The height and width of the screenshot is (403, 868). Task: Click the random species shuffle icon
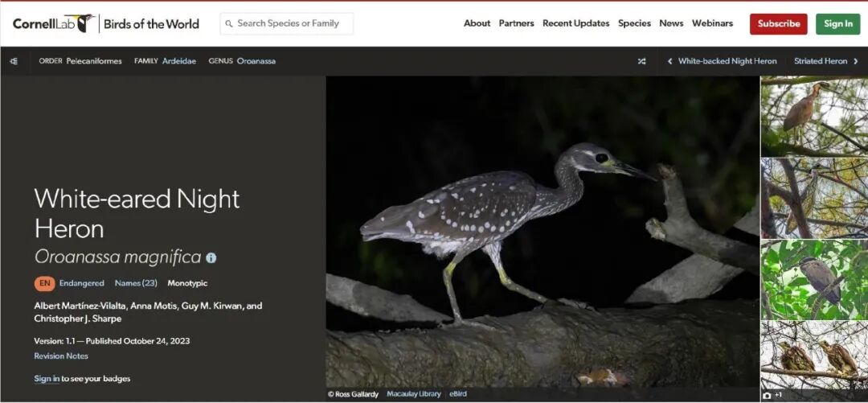(x=641, y=61)
